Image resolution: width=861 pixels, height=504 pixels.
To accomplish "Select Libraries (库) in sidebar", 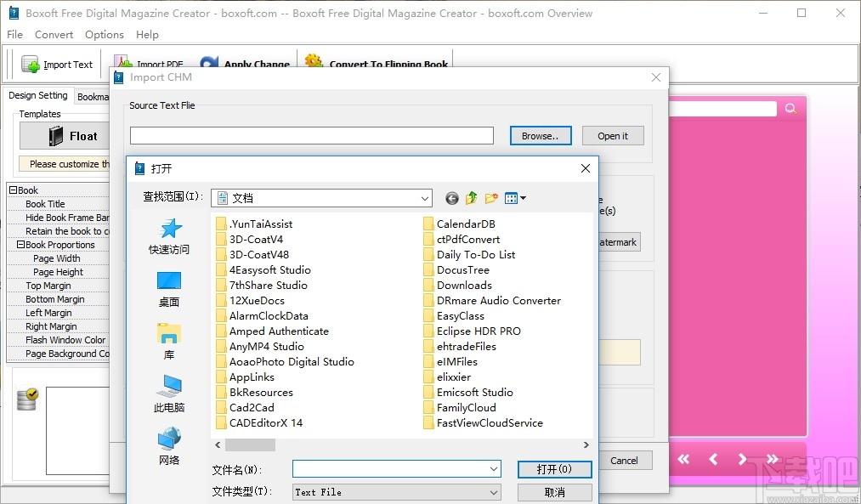I will point(169,342).
